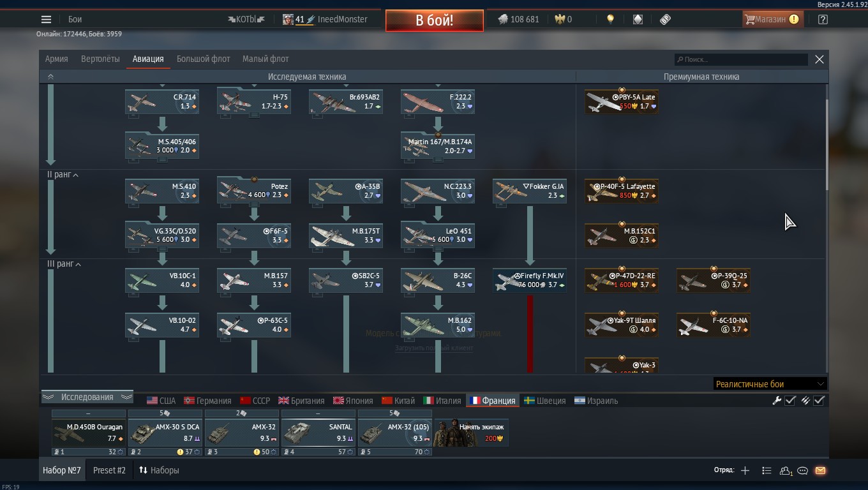The width and height of the screenshot is (868, 490).
Task: Click in the Поиск search field
Action: [742, 59]
